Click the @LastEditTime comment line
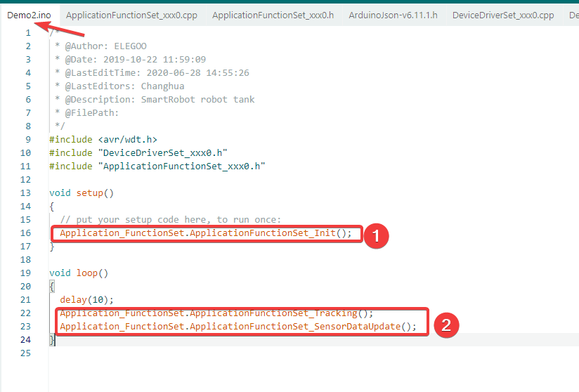The image size is (579, 392). click(x=152, y=73)
